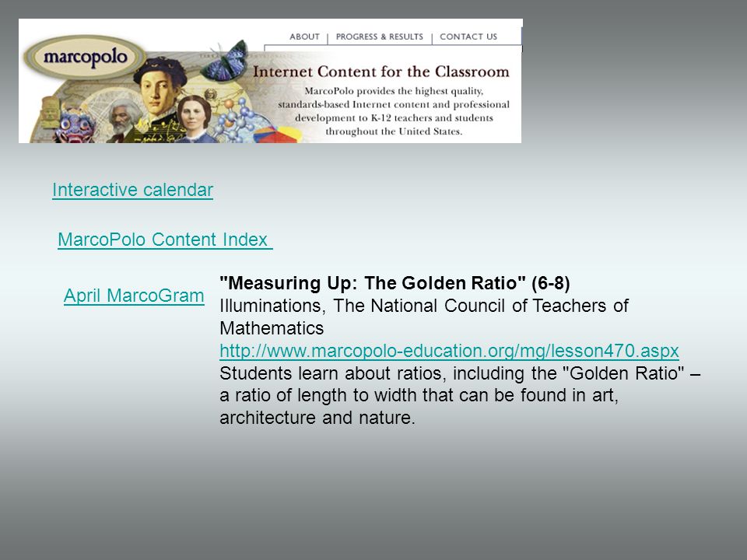Open the Interactive calendar link
Viewport: 747px width, 560px height.
coord(132,190)
